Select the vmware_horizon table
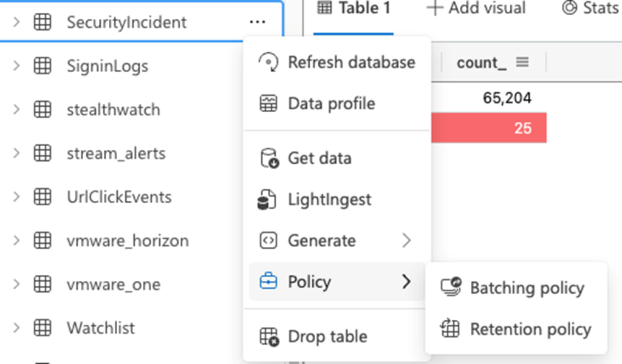 pos(128,241)
